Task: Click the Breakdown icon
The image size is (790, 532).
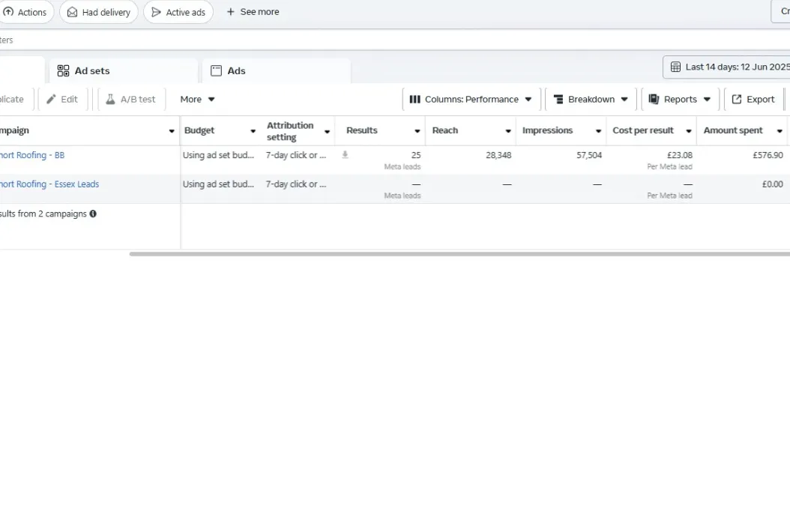Action: (x=558, y=99)
